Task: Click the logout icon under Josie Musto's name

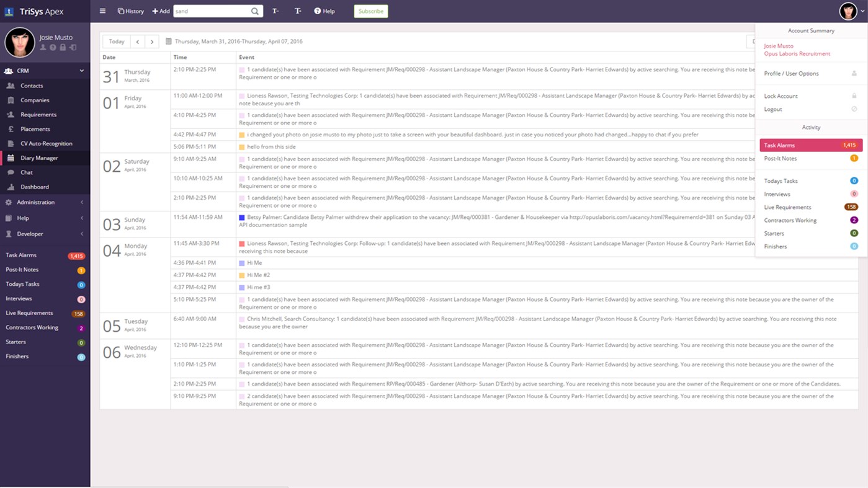Action: (x=73, y=47)
